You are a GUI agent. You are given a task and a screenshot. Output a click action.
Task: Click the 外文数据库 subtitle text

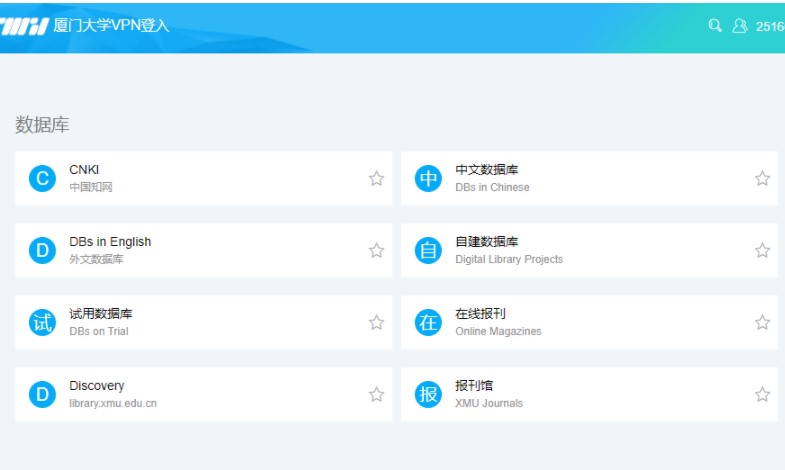[96, 259]
